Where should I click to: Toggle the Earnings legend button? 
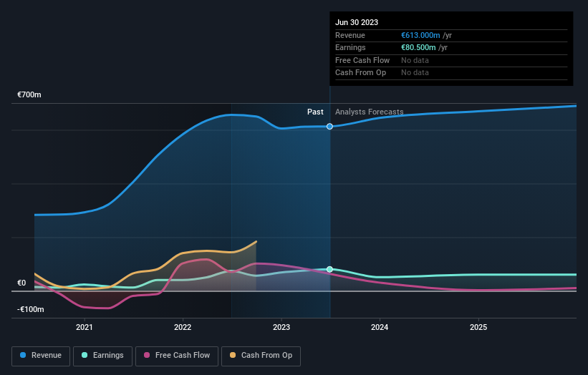[x=102, y=356]
